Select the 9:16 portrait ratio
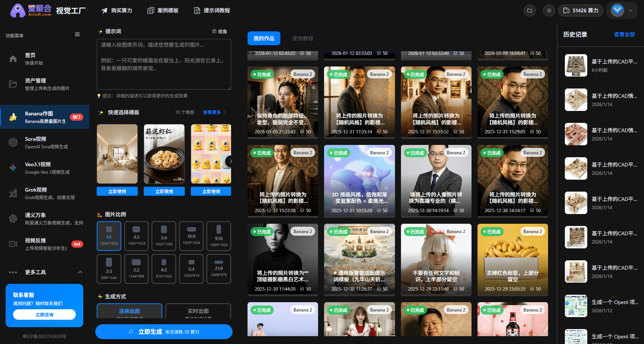The image size is (644, 344). click(x=218, y=236)
